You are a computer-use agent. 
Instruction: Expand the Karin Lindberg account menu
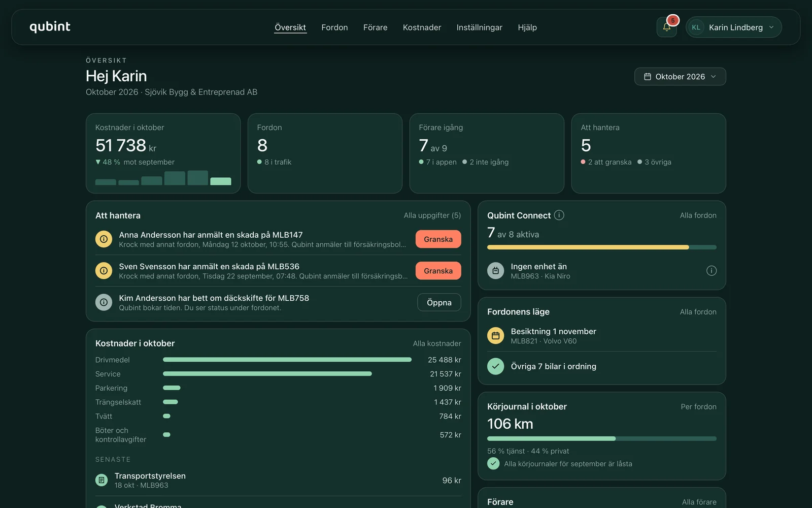(733, 27)
